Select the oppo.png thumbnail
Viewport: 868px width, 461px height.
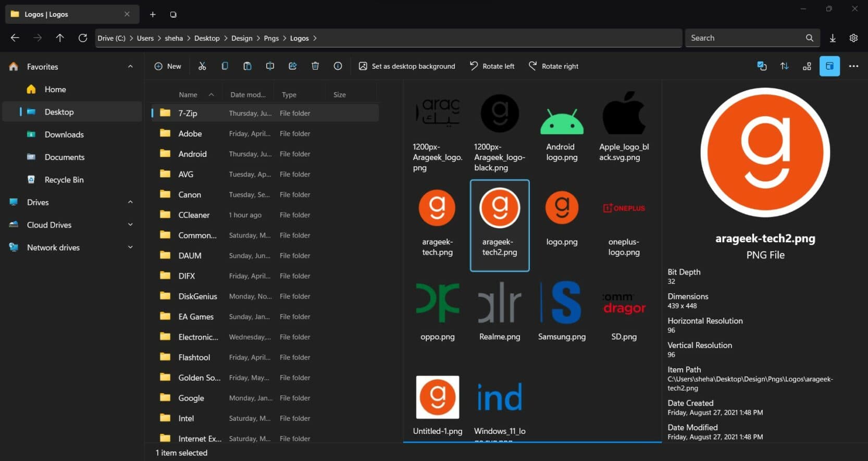coord(437,311)
